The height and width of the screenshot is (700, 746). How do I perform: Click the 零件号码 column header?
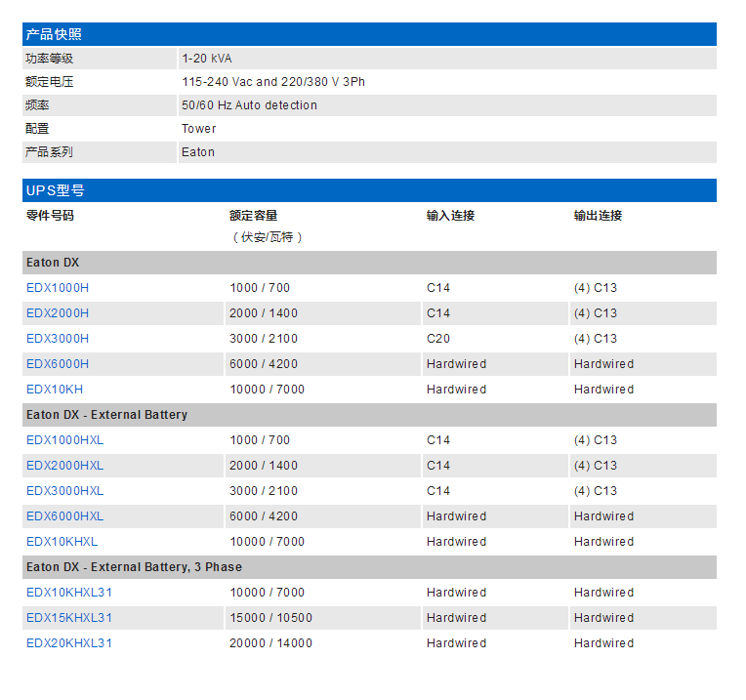click(x=51, y=216)
